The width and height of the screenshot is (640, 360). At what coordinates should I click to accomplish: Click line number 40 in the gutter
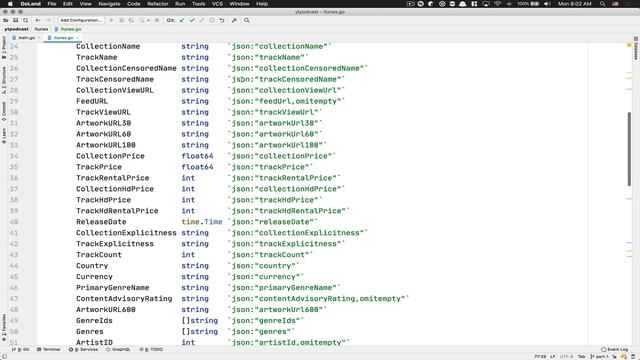pyautogui.click(x=14, y=222)
